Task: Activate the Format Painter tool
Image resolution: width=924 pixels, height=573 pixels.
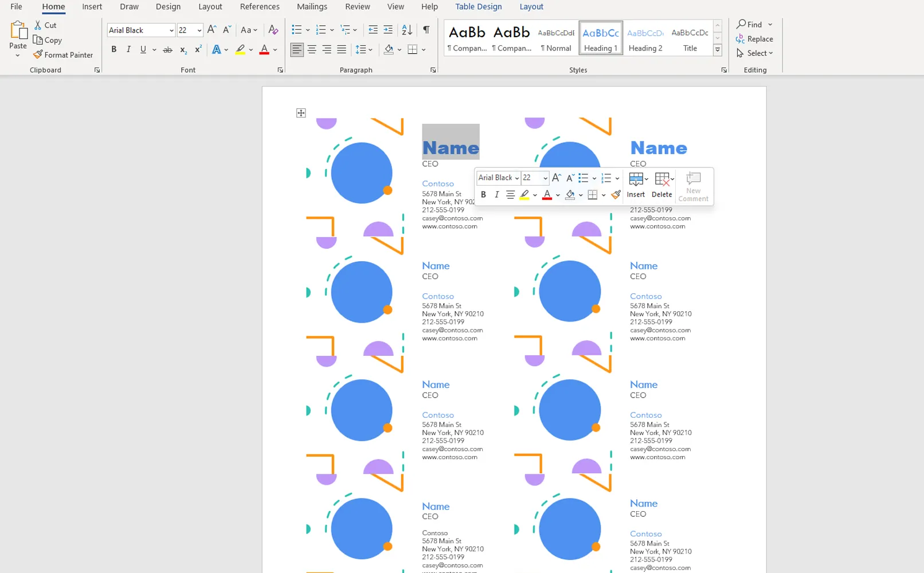Action: point(63,55)
